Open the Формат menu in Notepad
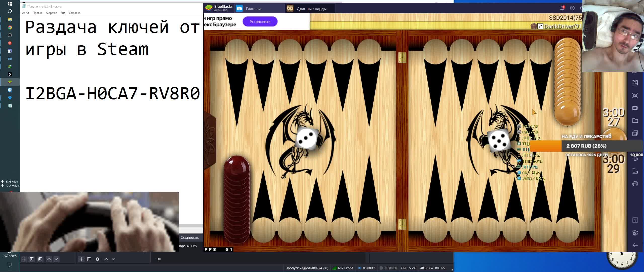 tap(51, 13)
